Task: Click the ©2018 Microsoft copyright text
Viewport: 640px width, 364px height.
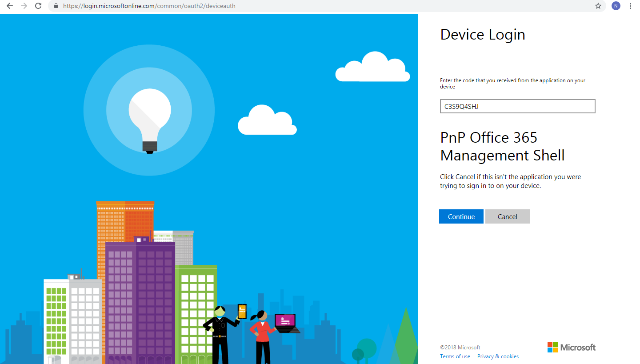Action: click(460, 348)
